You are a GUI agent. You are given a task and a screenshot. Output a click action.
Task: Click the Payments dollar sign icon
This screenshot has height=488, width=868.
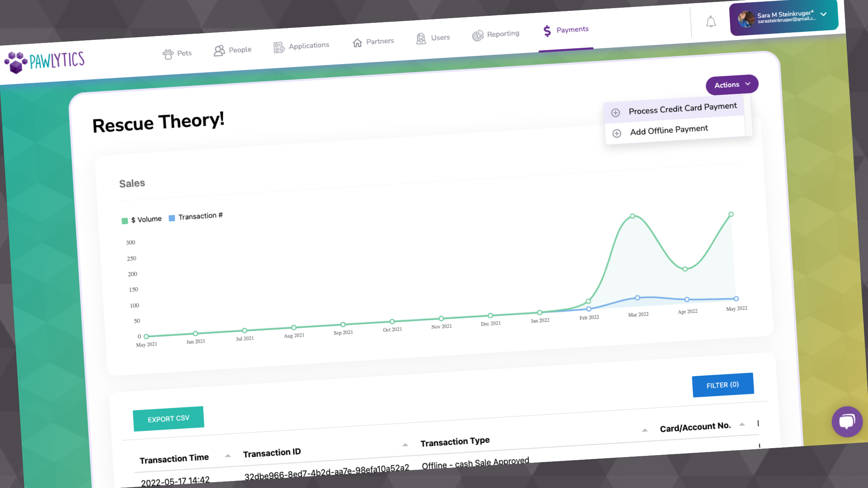[547, 31]
